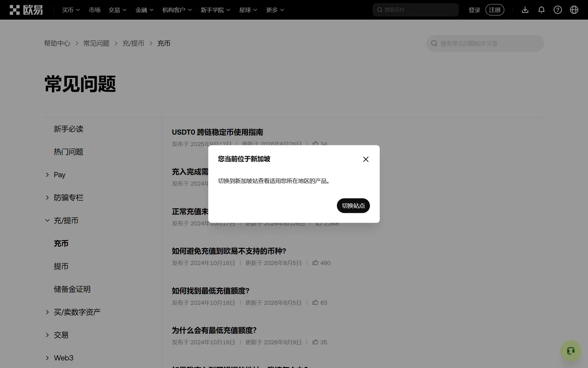This screenshot has width=588, height=368.
Task: Open the download app icon
Action: pos(525,10)
